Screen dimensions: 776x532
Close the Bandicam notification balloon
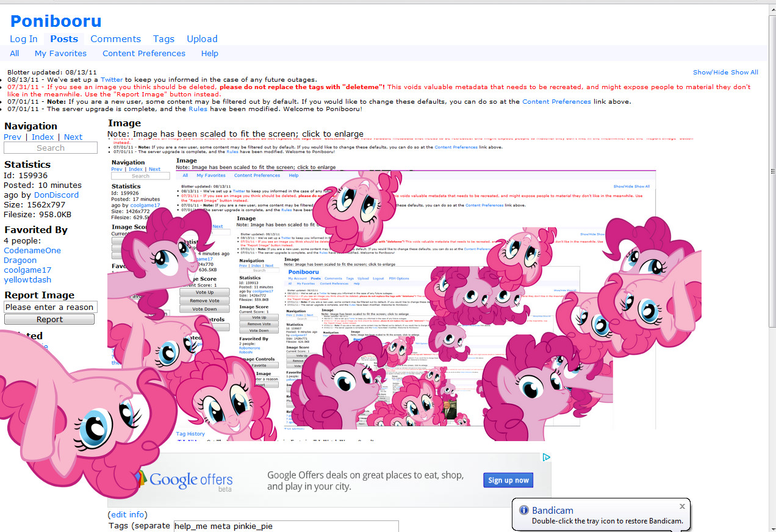[x=682, y=506]
